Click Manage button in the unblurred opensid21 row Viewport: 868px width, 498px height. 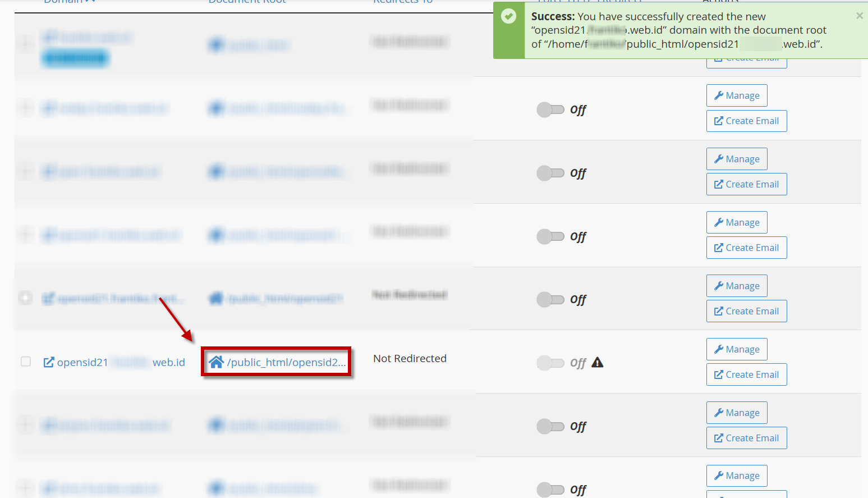coord(736,349)
